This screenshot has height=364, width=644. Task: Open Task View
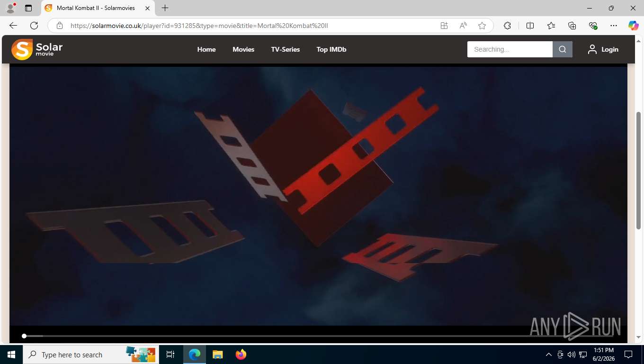(170, 355)
